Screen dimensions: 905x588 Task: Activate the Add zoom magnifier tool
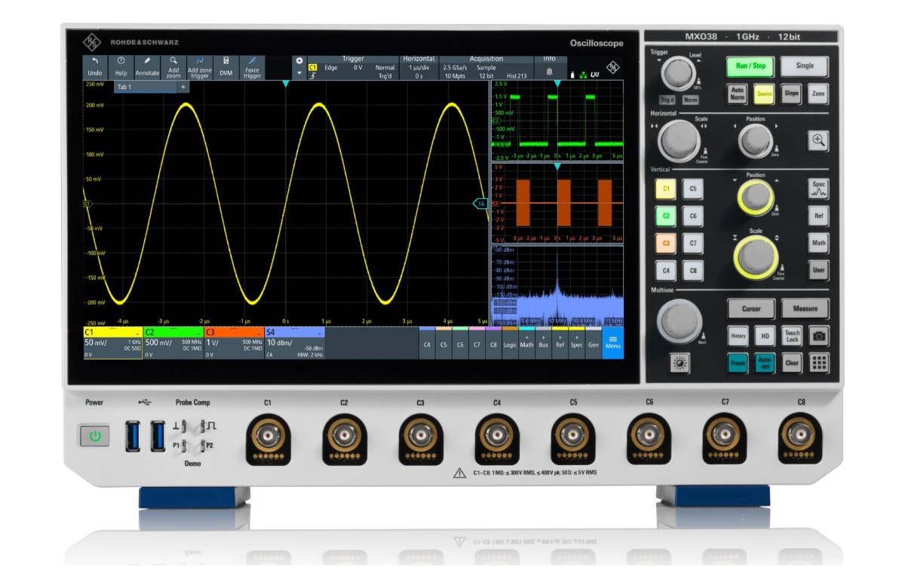(173, 61)
